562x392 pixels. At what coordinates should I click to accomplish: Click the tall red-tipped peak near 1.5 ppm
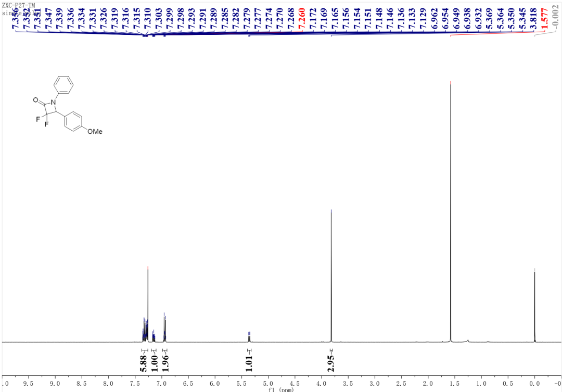coord(451,211)
